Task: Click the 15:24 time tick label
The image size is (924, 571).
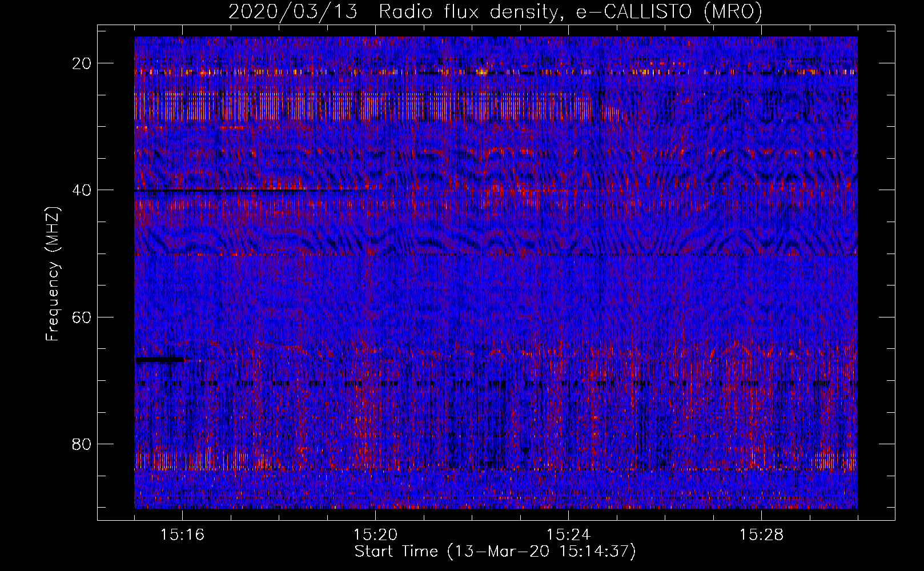Action: (568, 535)
